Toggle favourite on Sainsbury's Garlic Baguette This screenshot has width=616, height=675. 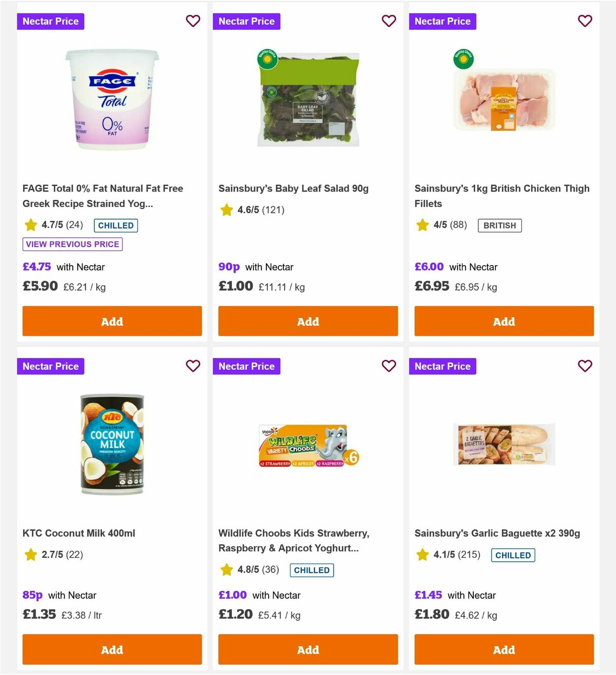pyautogui.click(x=585, y=366)
